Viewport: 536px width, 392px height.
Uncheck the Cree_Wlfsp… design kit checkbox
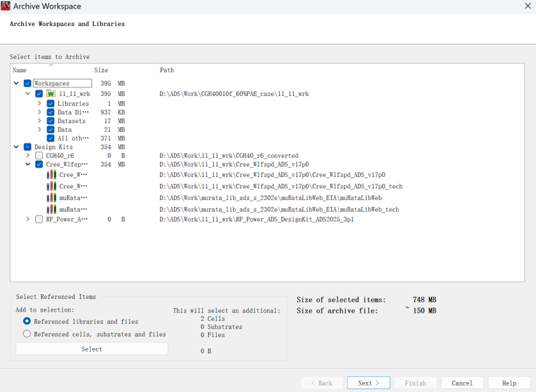pyautogui.click(x=39, y=164)
